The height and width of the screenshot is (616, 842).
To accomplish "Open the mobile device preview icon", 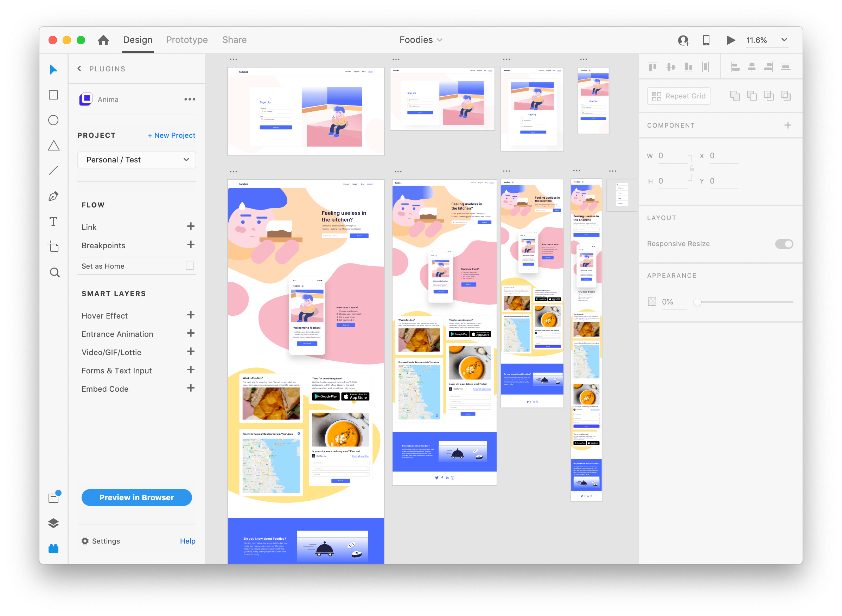I will tap(706, 40).
